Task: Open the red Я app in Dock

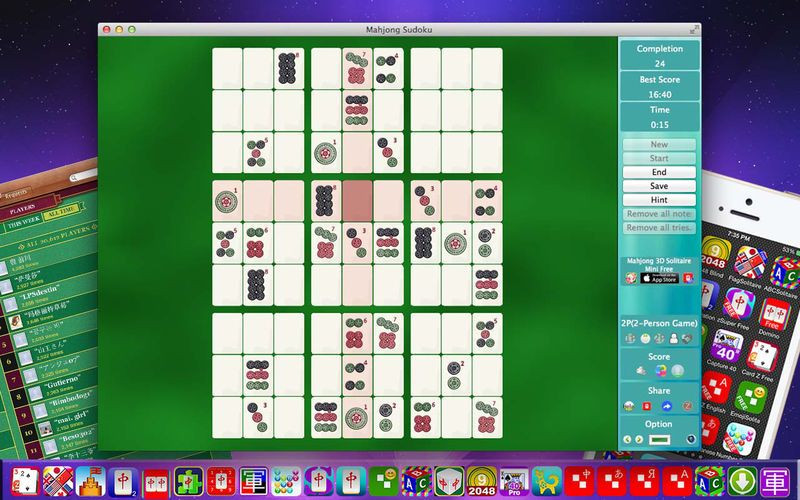Action: [644, 481]
